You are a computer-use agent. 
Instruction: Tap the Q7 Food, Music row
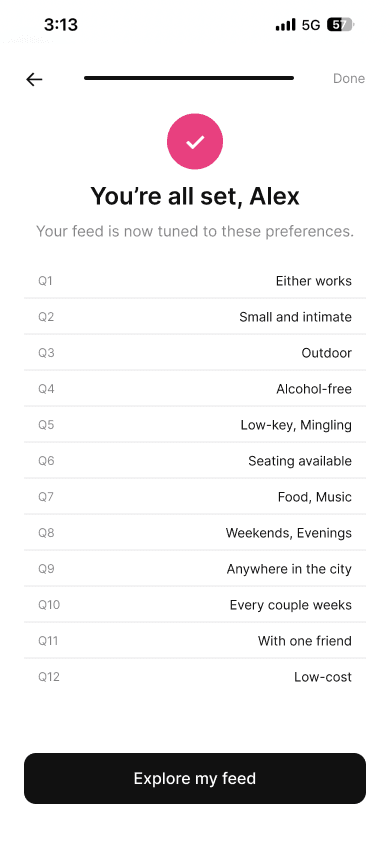195,497
